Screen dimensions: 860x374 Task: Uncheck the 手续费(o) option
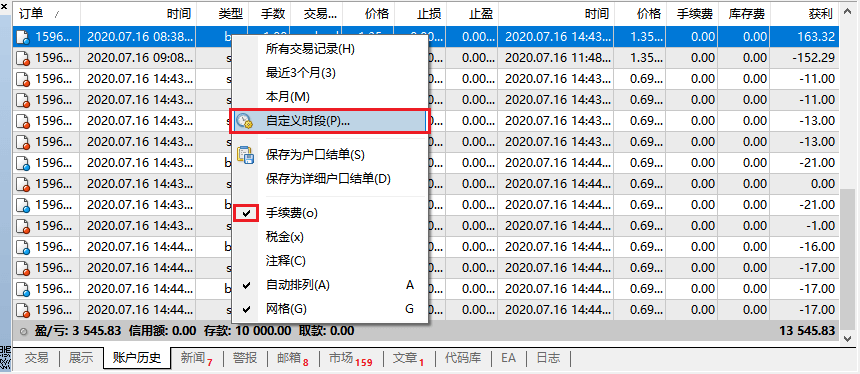pos(330,213)
